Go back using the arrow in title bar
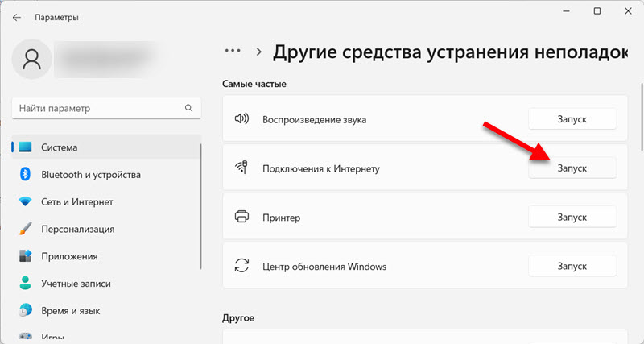 pyautogui.click(x=16, y=18)
